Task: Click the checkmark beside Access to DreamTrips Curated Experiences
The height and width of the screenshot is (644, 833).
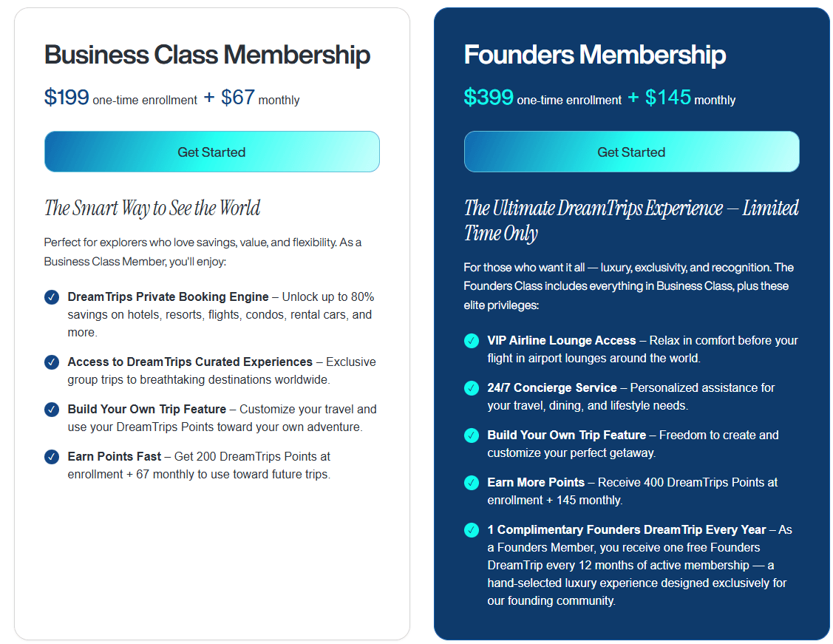Action: click(x=52, y=362)
